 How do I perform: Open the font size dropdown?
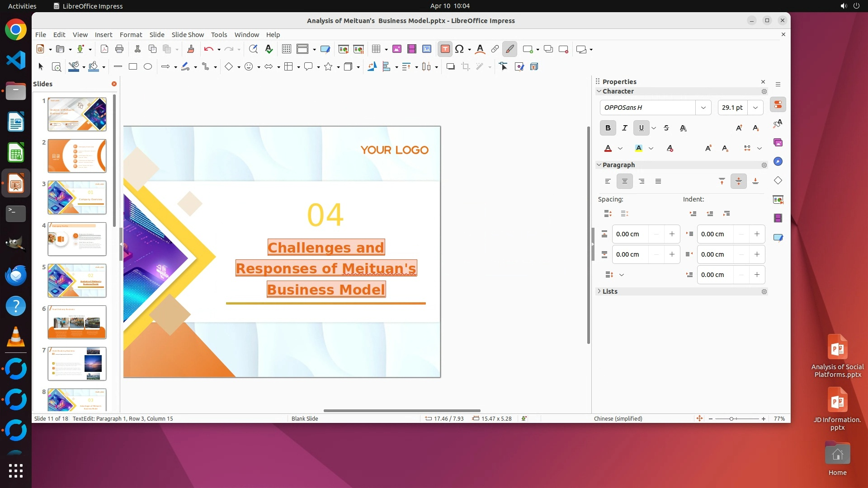(755, 108)
